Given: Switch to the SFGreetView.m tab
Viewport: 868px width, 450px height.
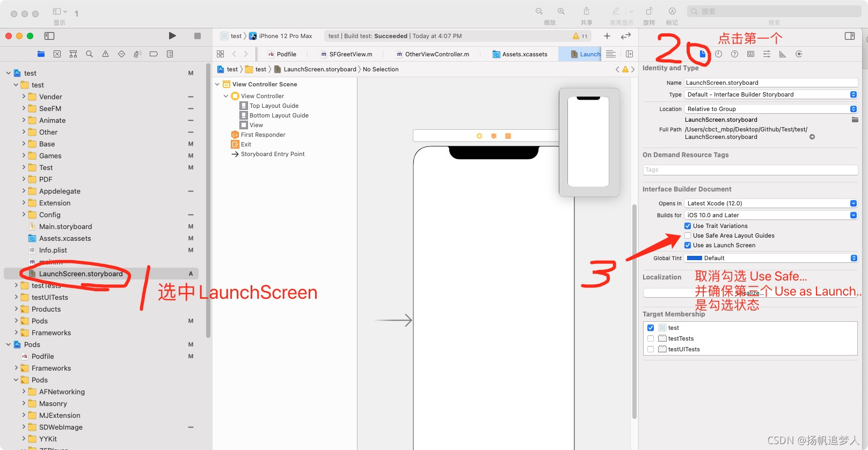Looking at the screenshot, I should [346, 54].
